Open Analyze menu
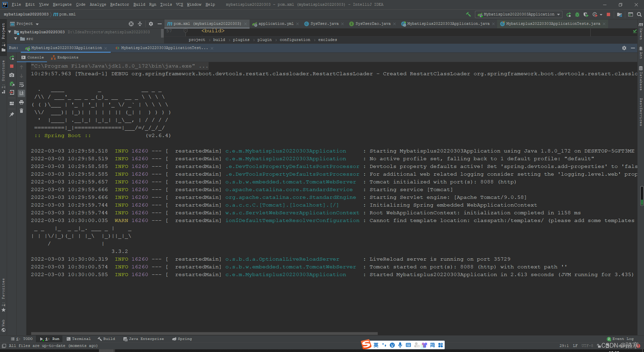This screenshot has height=352, width=644. pos(98,4)
